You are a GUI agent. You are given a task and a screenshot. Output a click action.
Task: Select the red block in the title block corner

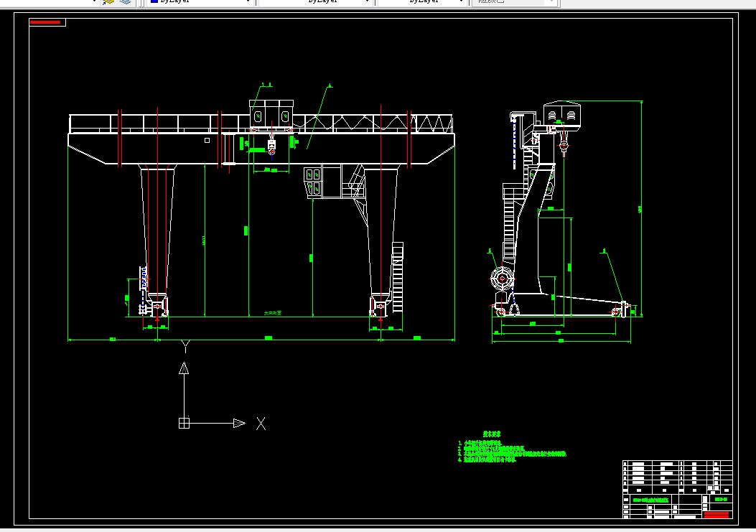point(717,515)
